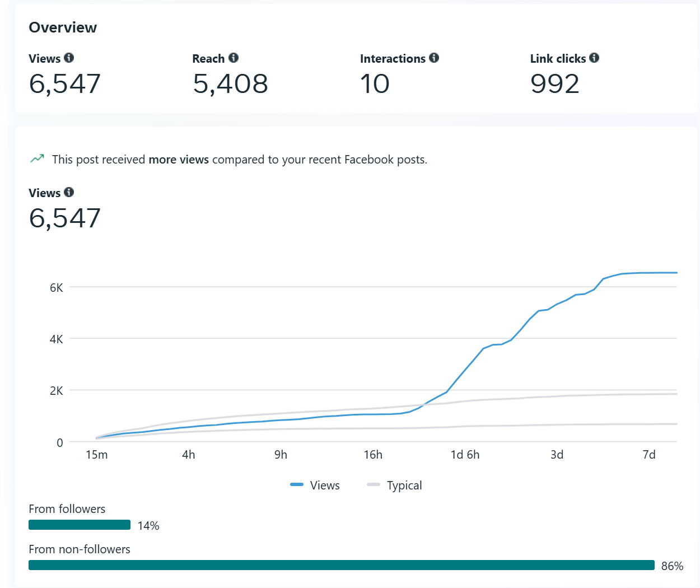The height and width of the screenshot is (588, 700).
Task: Click the bold "more views" text
Action: pos(179,160)
